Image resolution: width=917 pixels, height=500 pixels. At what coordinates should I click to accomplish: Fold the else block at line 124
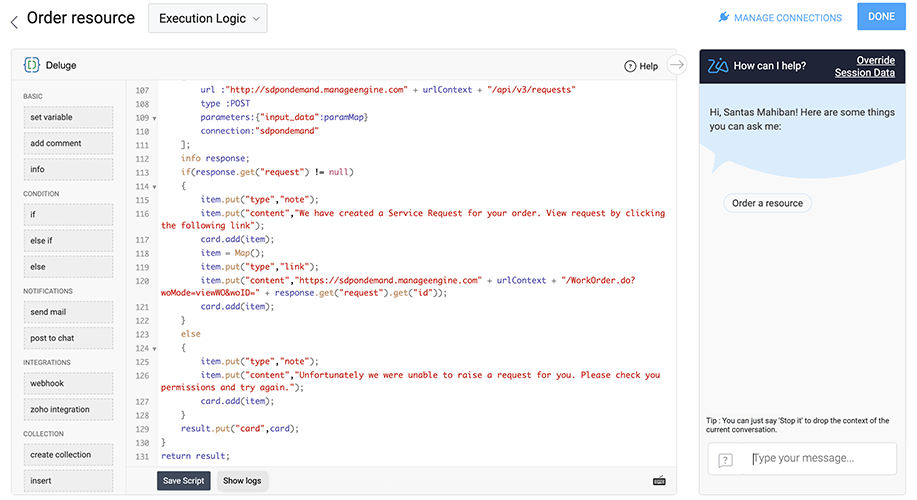(154, 348)
